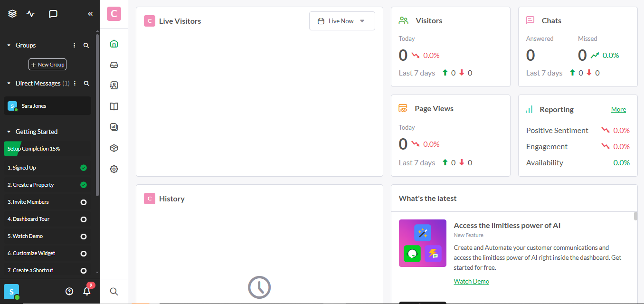Search within Direct Messages
Screen dimensions: 644x304
(x=86, y=84)
